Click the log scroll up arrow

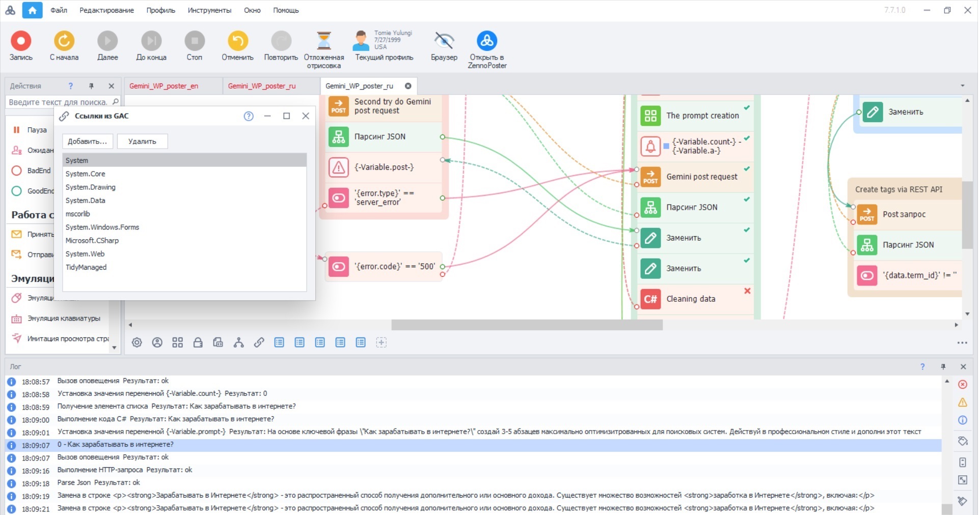(947, 381)
